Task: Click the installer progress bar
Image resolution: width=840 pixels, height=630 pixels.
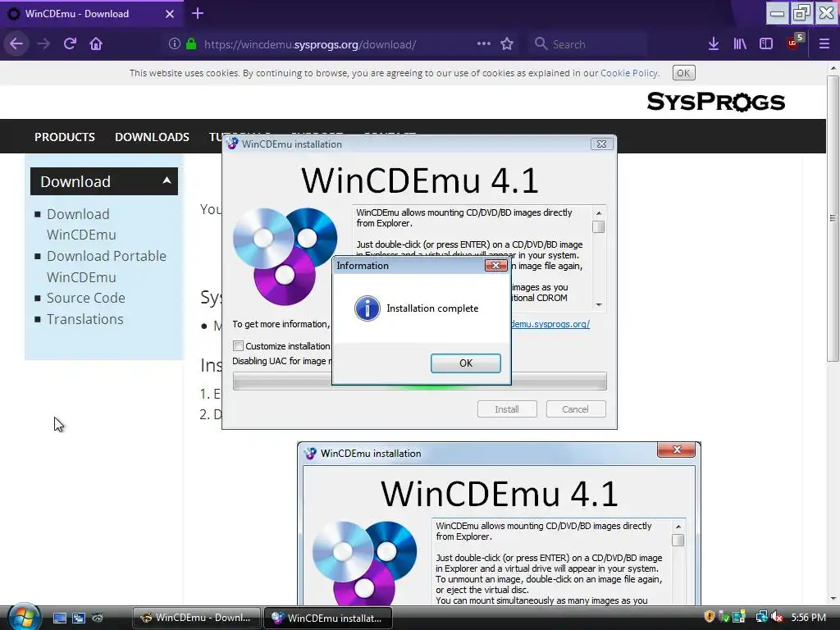Action: [x=419, y=381]
